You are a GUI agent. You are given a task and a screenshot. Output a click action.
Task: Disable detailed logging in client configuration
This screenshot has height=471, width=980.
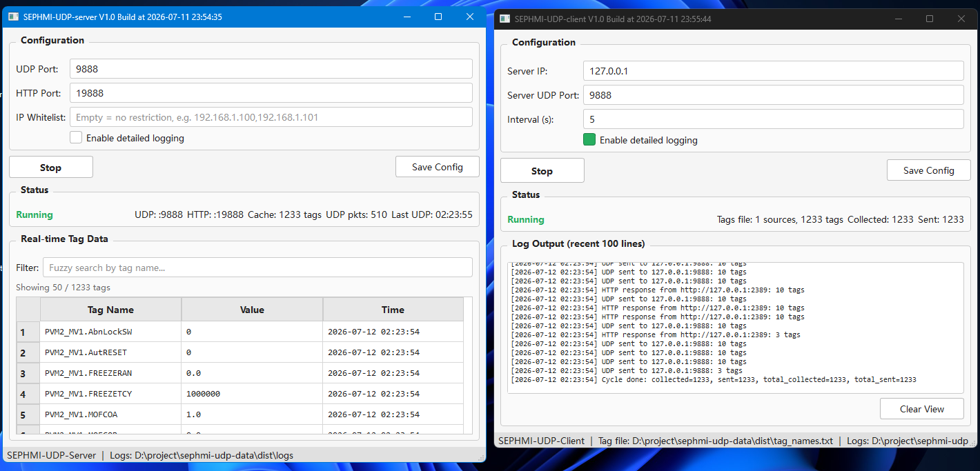click(589, 140)
